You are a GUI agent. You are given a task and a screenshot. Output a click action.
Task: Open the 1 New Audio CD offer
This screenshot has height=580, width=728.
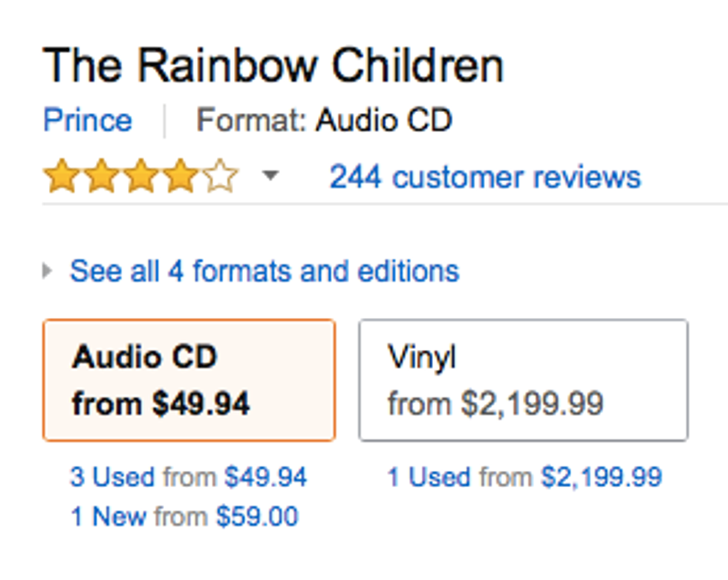point(108,516)
